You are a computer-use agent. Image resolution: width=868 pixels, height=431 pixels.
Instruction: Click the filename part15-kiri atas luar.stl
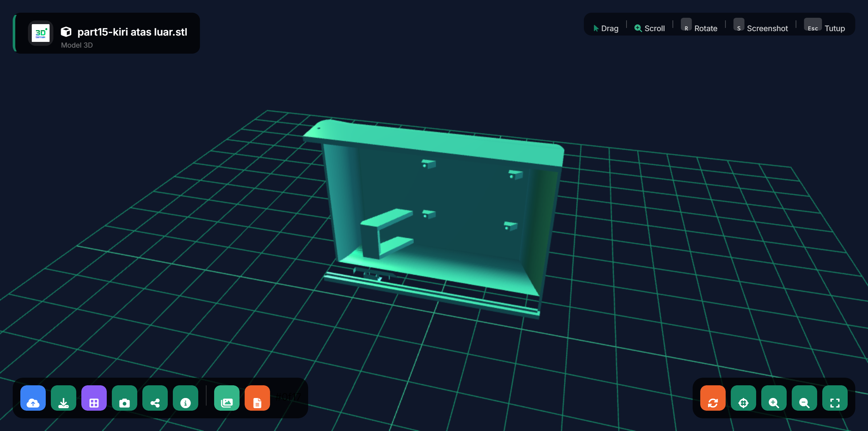click(x=132, y=32)
